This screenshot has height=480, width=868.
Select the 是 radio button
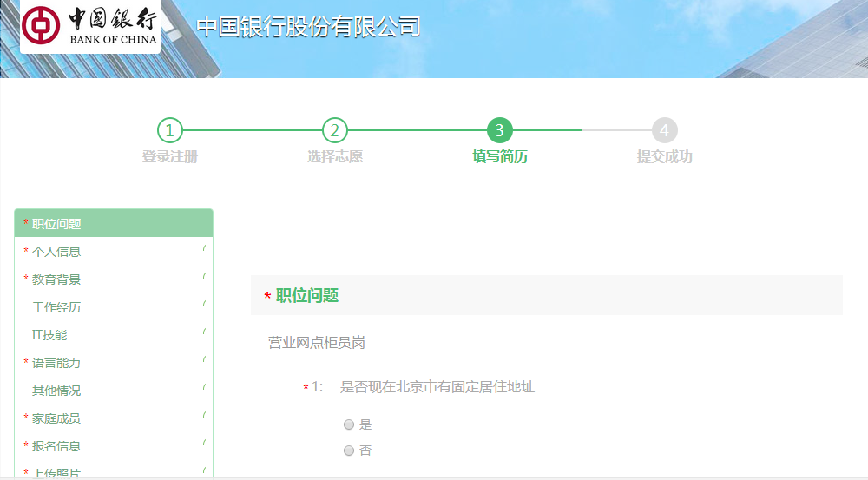click(x=349, y=424)
